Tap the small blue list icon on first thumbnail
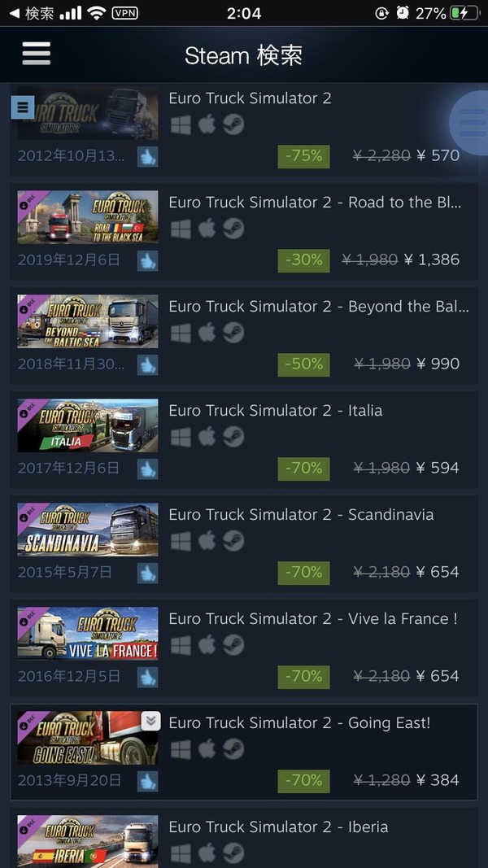 pyautogui.click(x=23, y=107)
